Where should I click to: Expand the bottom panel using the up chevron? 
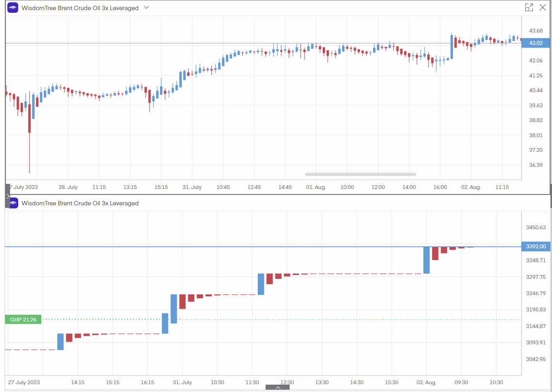tap(278, 387)
